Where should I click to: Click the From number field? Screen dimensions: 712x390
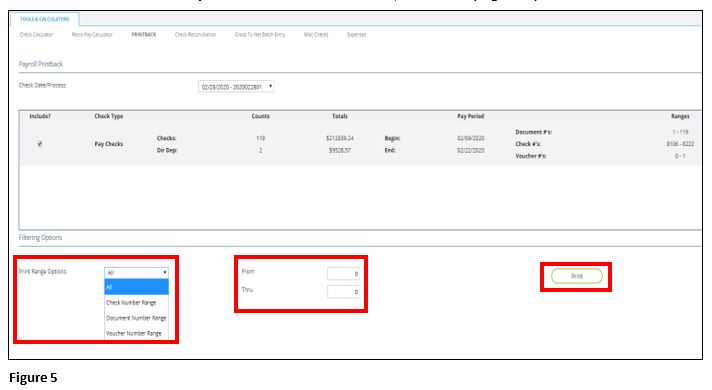pyautogui.click(x=343, y=273)
